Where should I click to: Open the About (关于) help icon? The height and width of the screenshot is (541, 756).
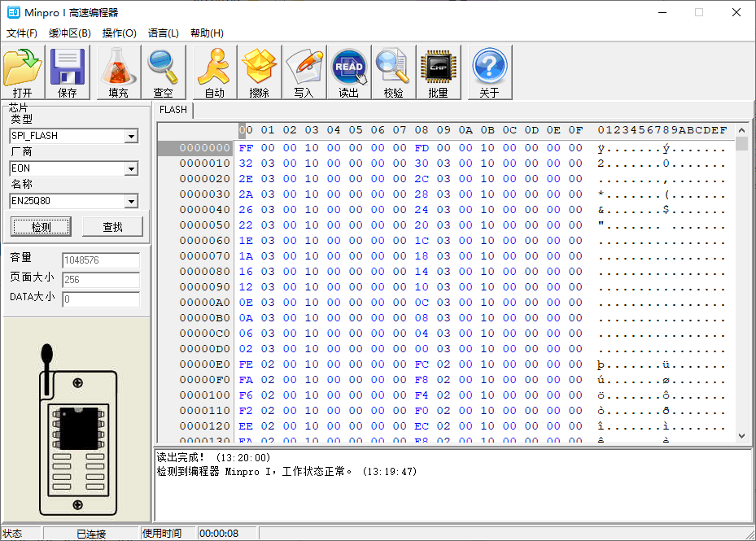(x=489, y=72)
